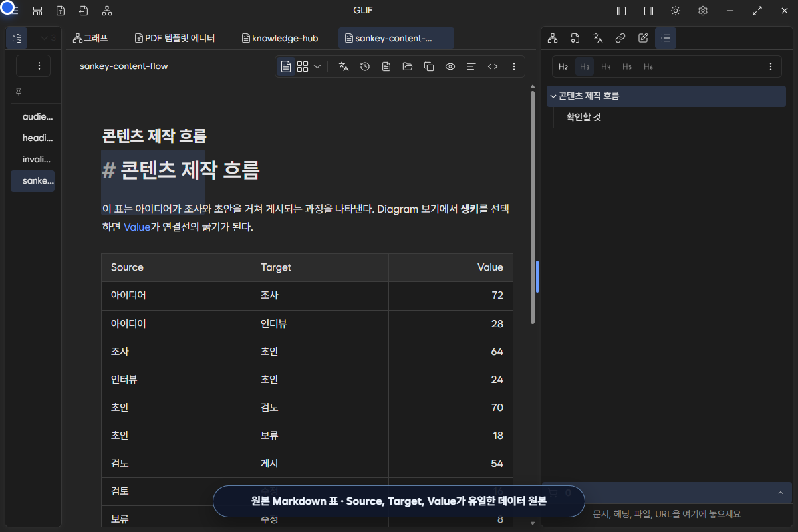Click the editor vertical scrollbar thumb
Screen dimensions: 798x532
pyautogui.click(x=532, y=207)
